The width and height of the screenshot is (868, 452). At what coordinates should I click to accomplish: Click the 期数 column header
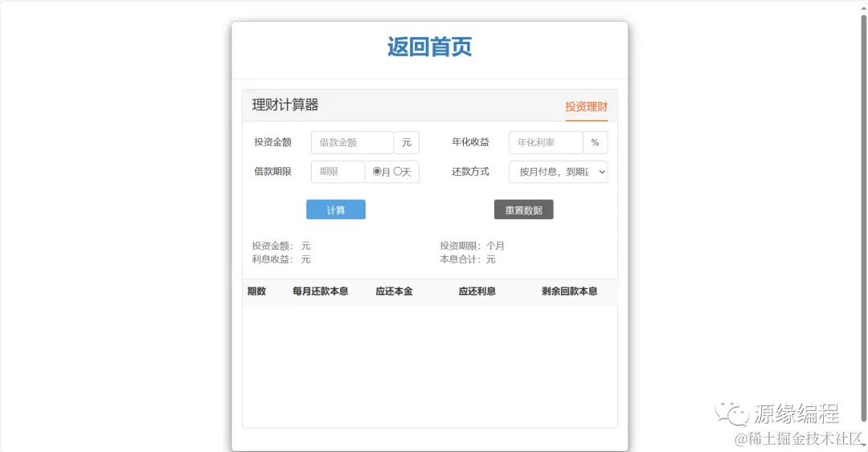pyautogui.click(x=257, y=291)
